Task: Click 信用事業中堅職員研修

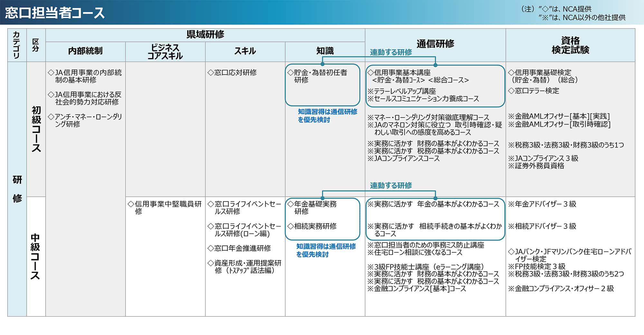Action: pyautogui.click(x=165, y=208)
